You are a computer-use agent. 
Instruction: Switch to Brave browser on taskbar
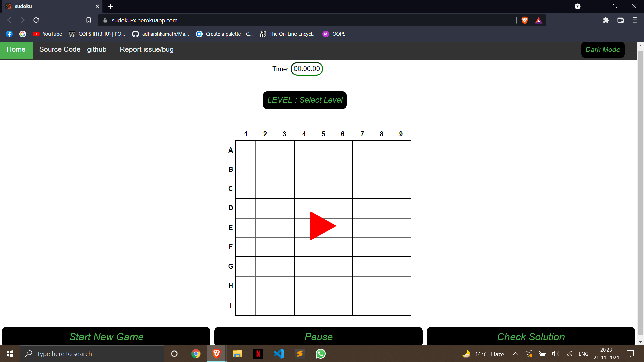[217, 354]
